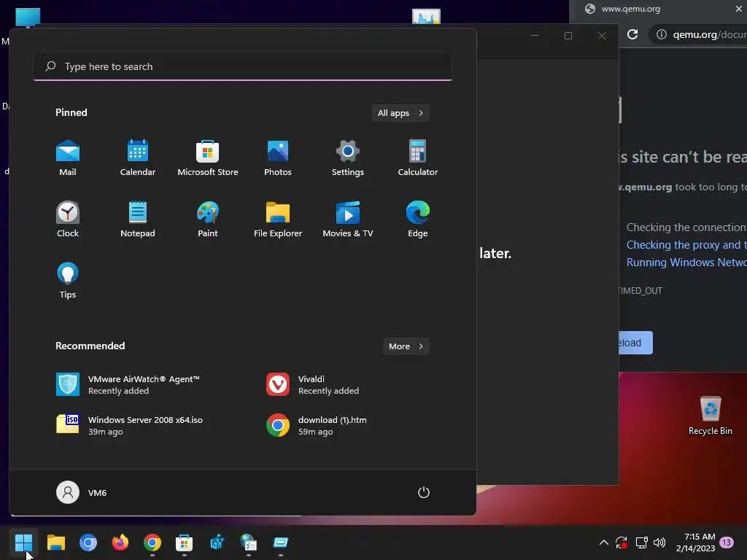Open the Recycle Bin on desktop
The image size is (747, 560).
point(711,416)
